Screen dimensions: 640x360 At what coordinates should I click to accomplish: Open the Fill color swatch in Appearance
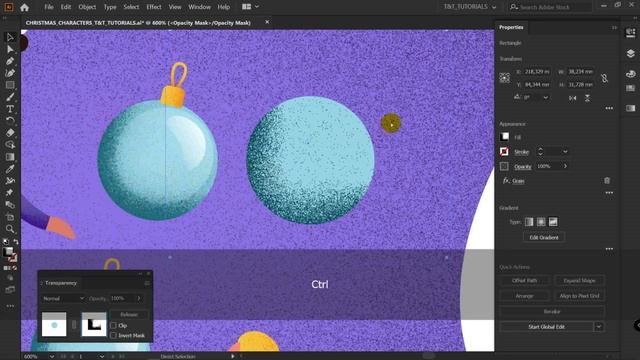click(504, 137)
